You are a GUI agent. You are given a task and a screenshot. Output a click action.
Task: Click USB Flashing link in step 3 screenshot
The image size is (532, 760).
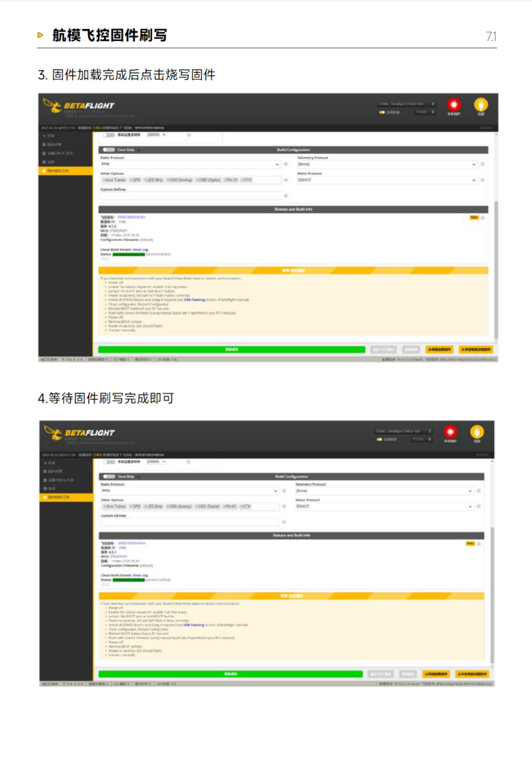pos(194,300)
